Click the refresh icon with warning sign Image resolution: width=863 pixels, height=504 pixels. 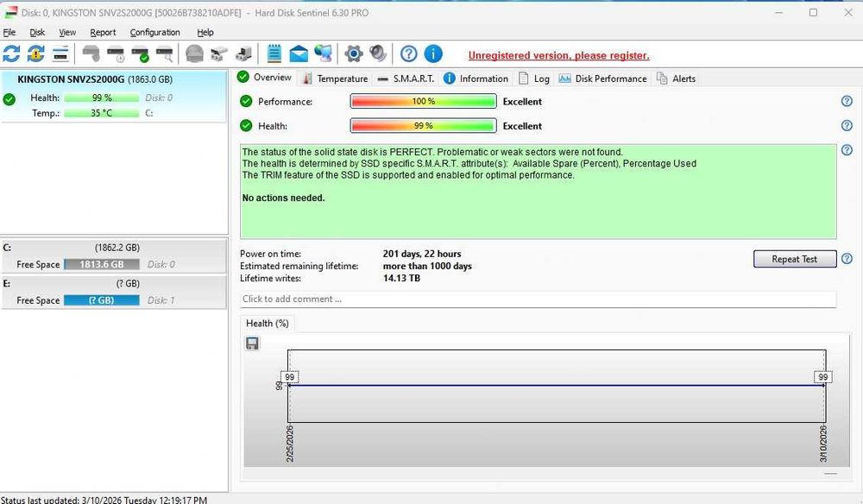coord(35,54)
